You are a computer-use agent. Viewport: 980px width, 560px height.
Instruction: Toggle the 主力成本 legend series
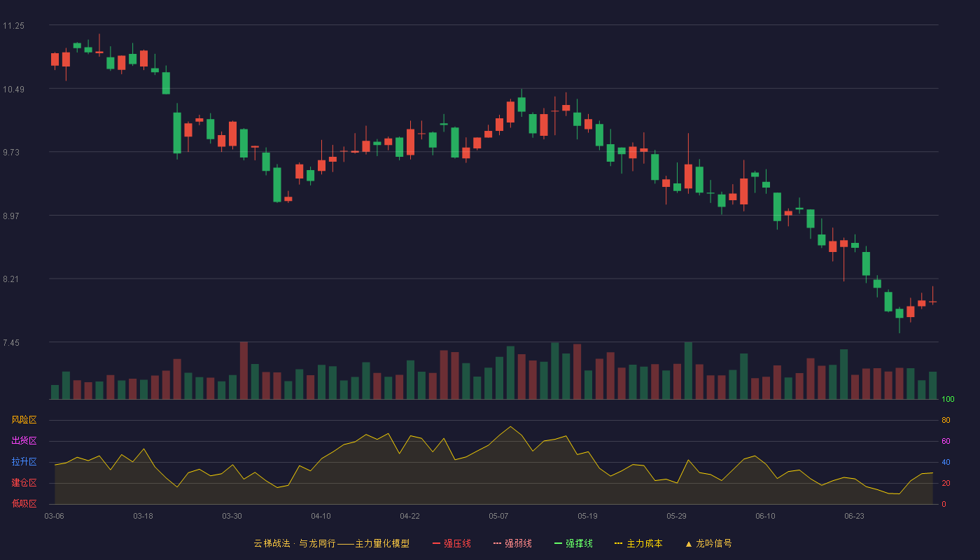click(x=638, y=543)
